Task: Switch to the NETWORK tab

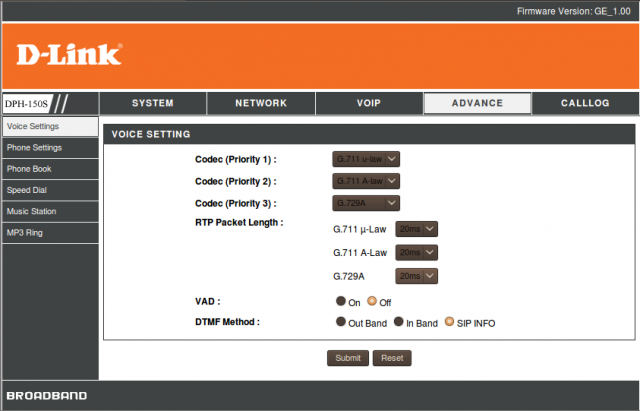Action: 260,103
